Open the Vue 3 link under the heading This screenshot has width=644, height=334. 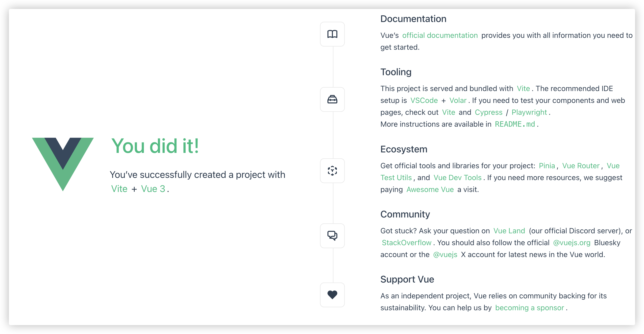pos(153,189)
